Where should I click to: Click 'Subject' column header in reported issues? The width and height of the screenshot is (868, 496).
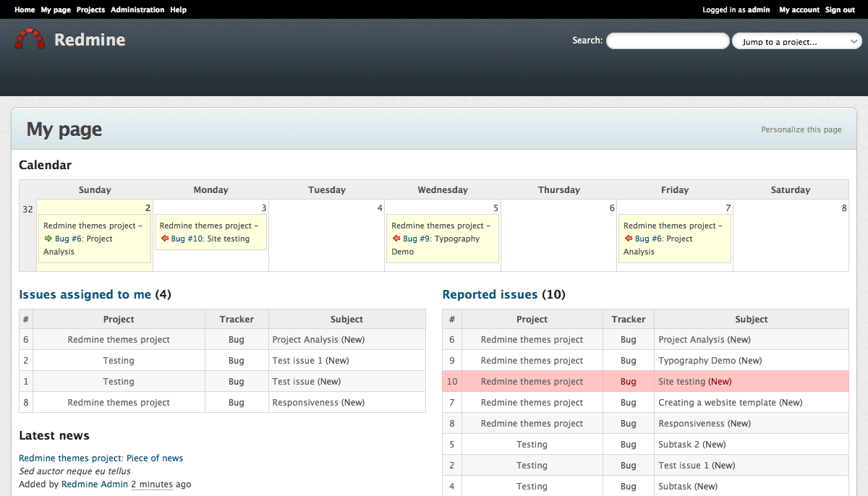(x=752, y=319)
